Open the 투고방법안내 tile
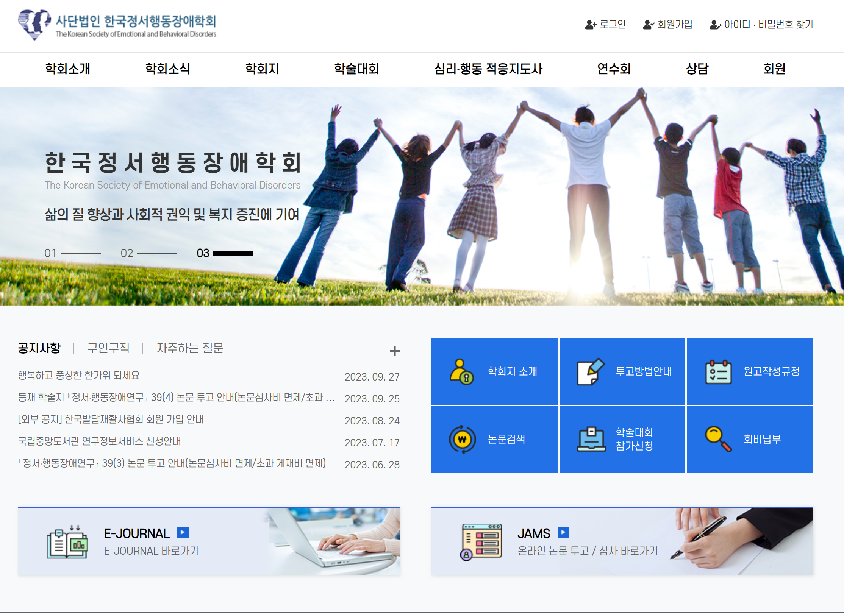The width and height of the screenshot is (844, 616). pyautogui.click(x=622, y=371)
